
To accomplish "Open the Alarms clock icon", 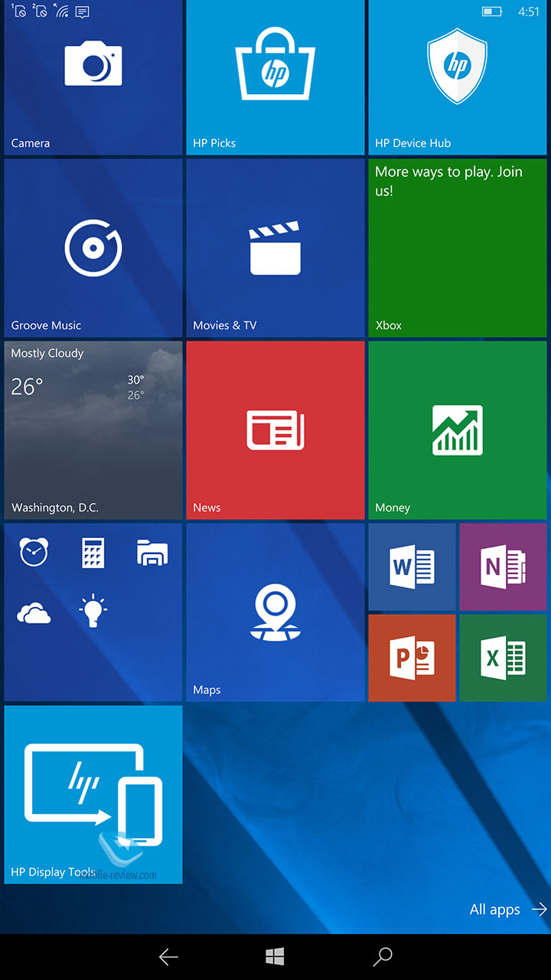I will click(x=34, y=552).
